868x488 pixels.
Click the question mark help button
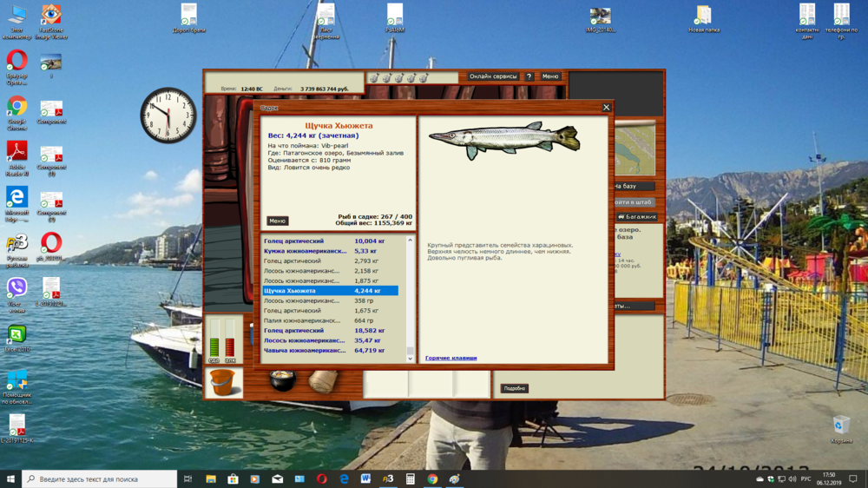click(529, 76)
